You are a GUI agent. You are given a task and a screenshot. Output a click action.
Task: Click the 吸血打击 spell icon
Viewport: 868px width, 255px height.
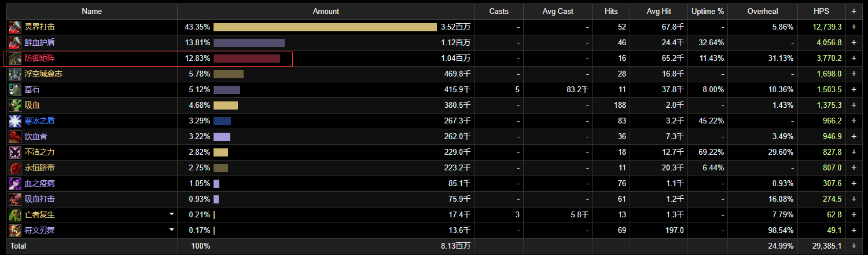pos(15,199)
